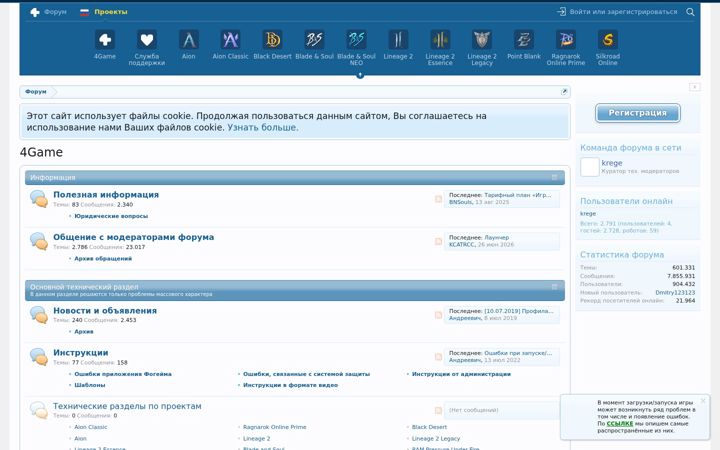Open krege under Пользователи онлайн
This screenshot has height=450, width=720.
(x=588, y=214)
